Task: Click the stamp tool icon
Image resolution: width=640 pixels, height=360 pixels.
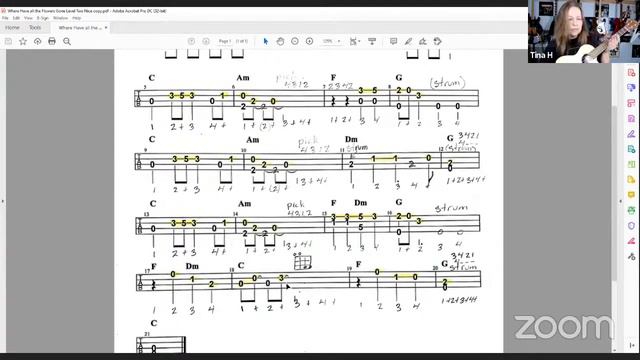Action: (x=438, y=41)
